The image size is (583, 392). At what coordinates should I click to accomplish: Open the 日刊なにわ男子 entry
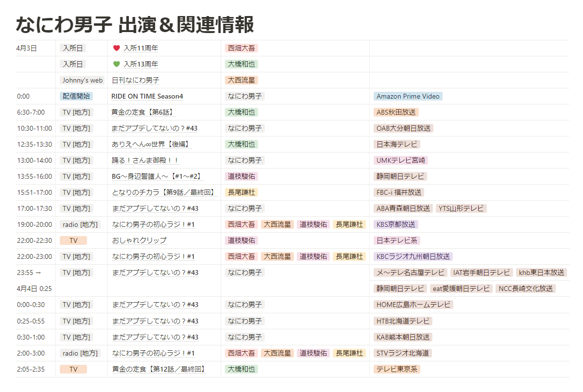[136, 80]
